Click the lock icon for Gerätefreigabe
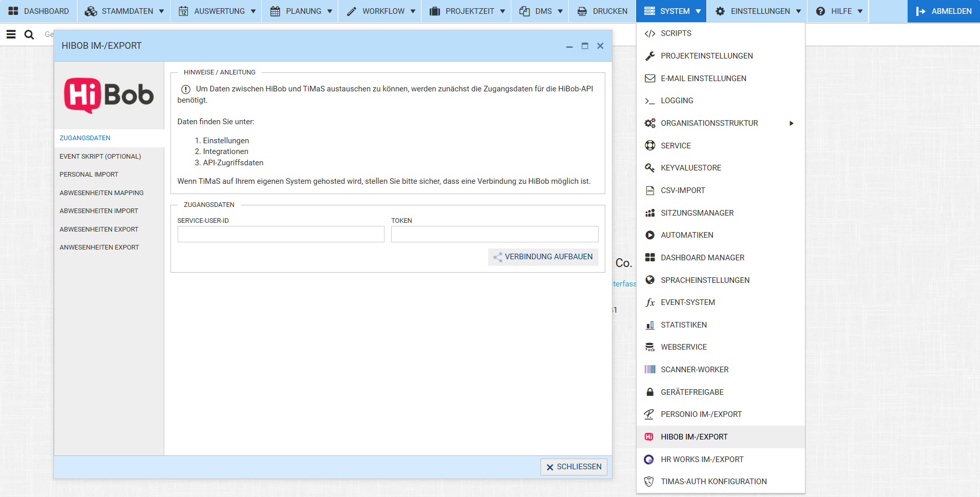Image resolution: width=980 pixels, height=497 pixels. tap(650, 392)
